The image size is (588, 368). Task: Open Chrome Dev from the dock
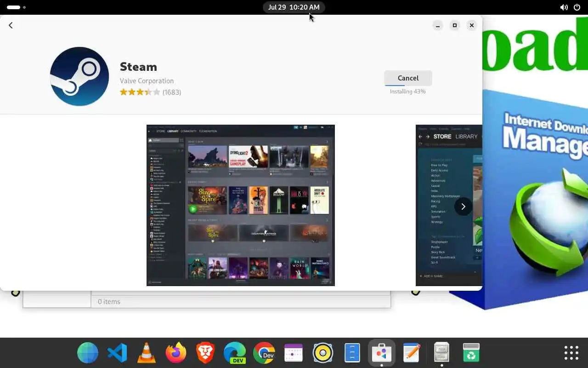click(x=264, y=353)
